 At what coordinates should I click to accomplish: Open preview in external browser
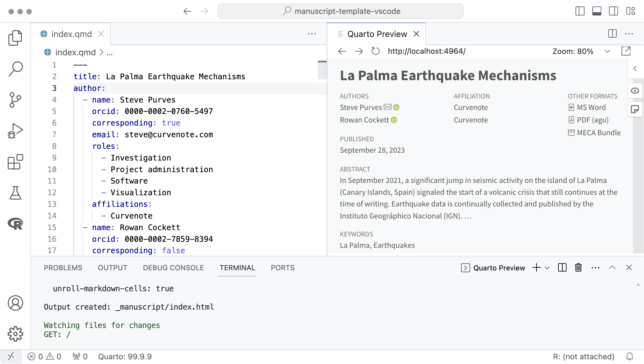click(x=627, y=51)
